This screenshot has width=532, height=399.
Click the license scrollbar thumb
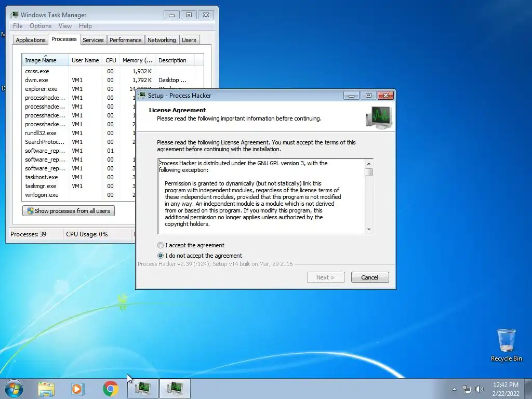(369, 172)
